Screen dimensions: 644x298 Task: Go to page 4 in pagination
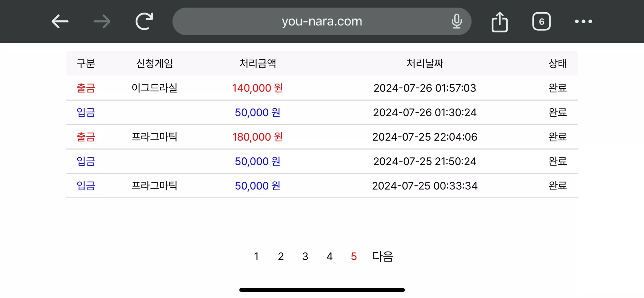pos(329,256)
